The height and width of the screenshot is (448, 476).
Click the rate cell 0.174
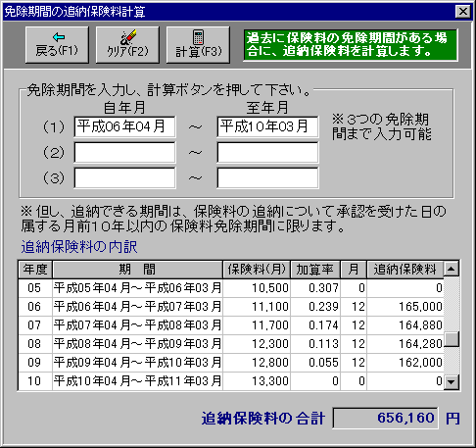[315, 325]
